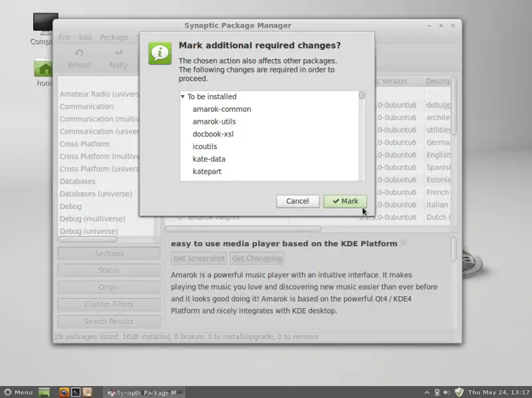Maximize the Synaptic Package Manager window

(x=441, y=26)
